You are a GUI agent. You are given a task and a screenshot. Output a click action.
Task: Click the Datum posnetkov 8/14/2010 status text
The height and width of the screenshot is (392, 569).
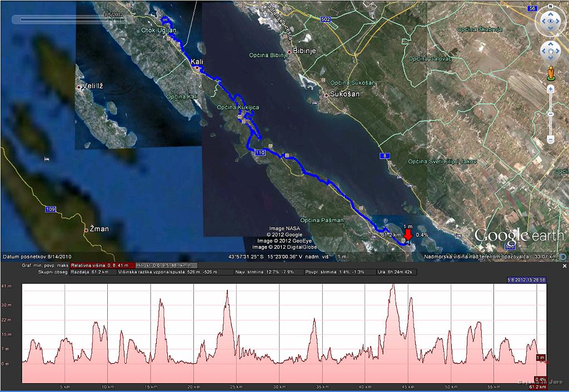click(37, 257)
